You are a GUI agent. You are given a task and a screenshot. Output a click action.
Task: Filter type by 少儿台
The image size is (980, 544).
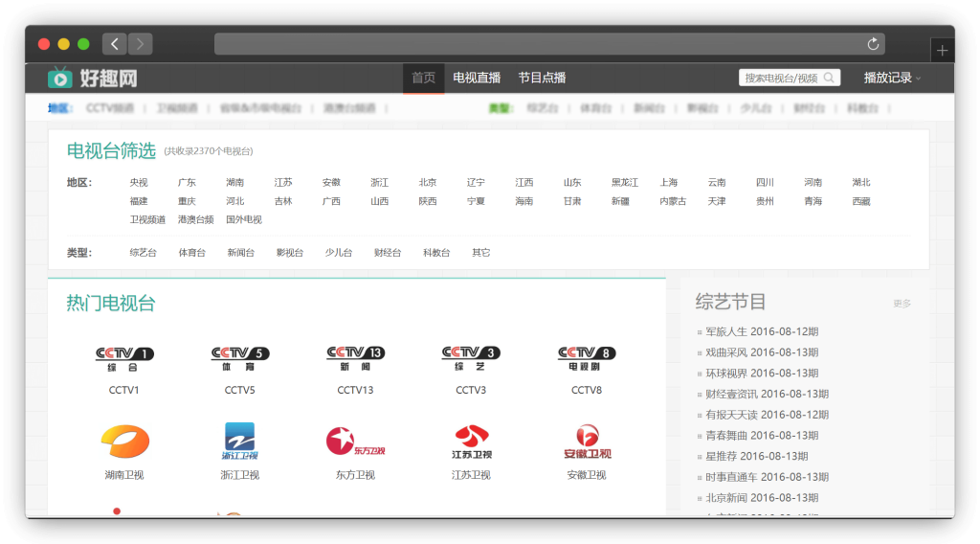click(338, 253)
